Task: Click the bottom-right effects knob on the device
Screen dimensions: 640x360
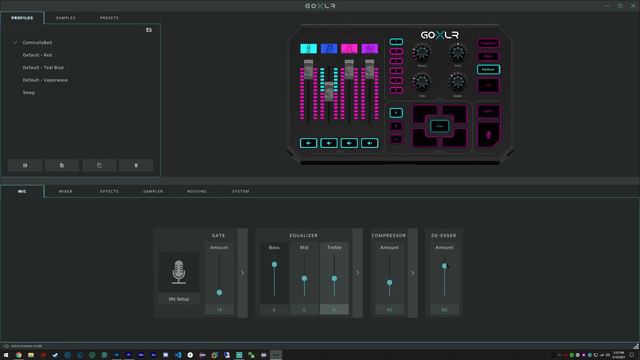Action: [457, 82]
